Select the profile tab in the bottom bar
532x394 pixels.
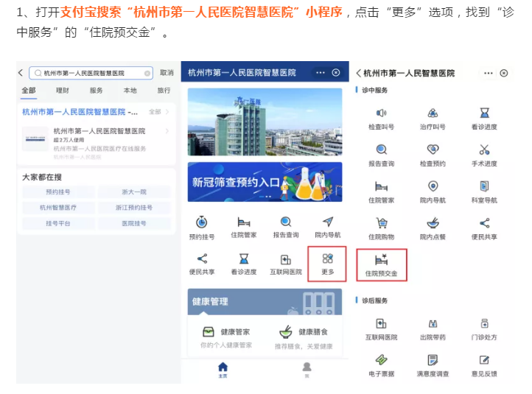[307, 370]
